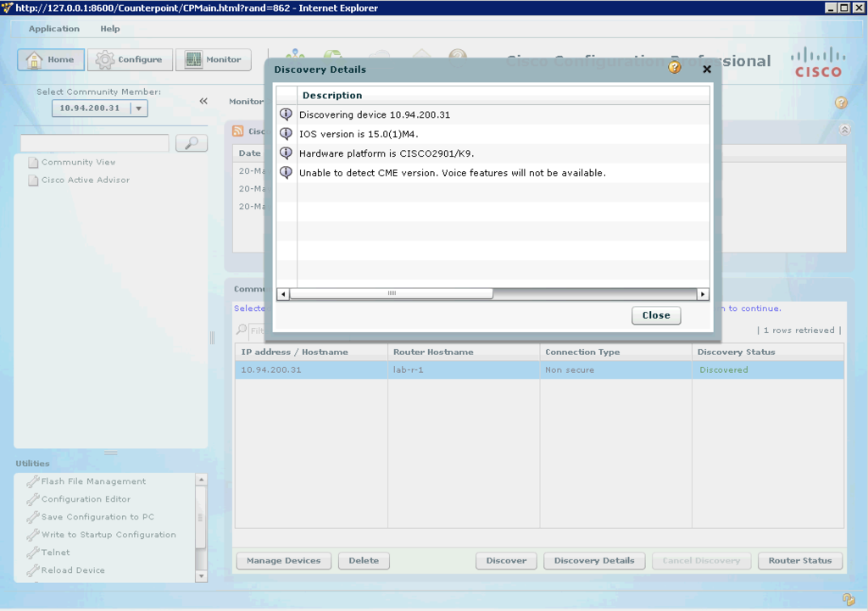Select the 10.94.200.31 cell in device table
Image resolution: width=868 pixels, height=611 pixels.
point(311,369)
